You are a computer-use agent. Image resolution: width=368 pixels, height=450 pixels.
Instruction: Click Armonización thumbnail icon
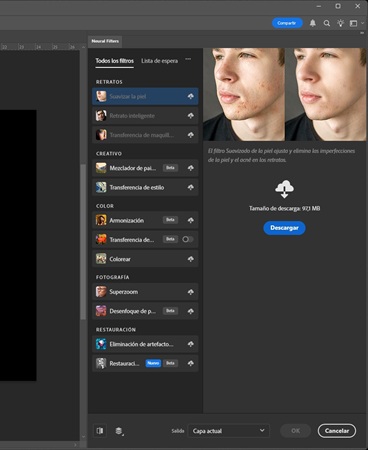tap(101, 220)
